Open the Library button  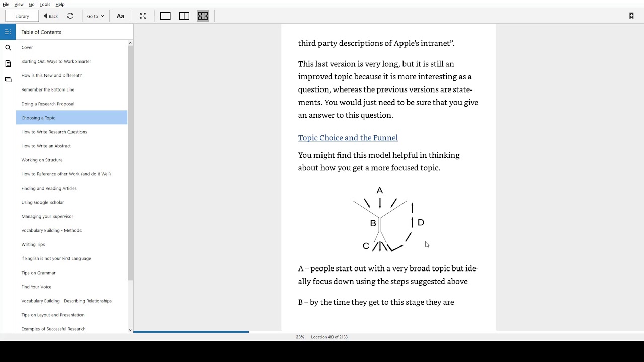(x=22, y=16)
